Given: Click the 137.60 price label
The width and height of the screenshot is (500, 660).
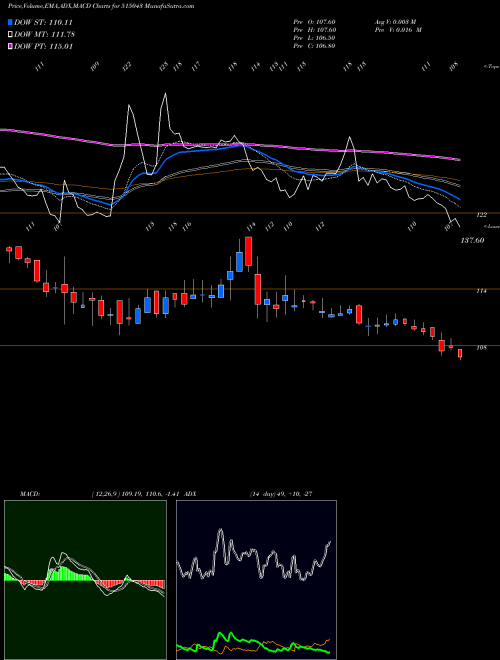Looking at the screenshot, I should 472,240.
